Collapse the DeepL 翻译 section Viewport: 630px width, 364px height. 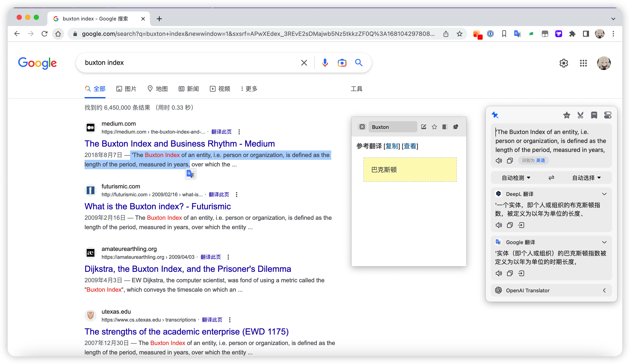(x=604, y=194)
